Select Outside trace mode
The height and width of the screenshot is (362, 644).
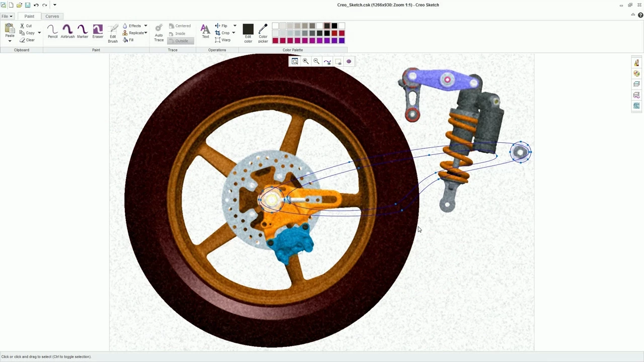181,41
